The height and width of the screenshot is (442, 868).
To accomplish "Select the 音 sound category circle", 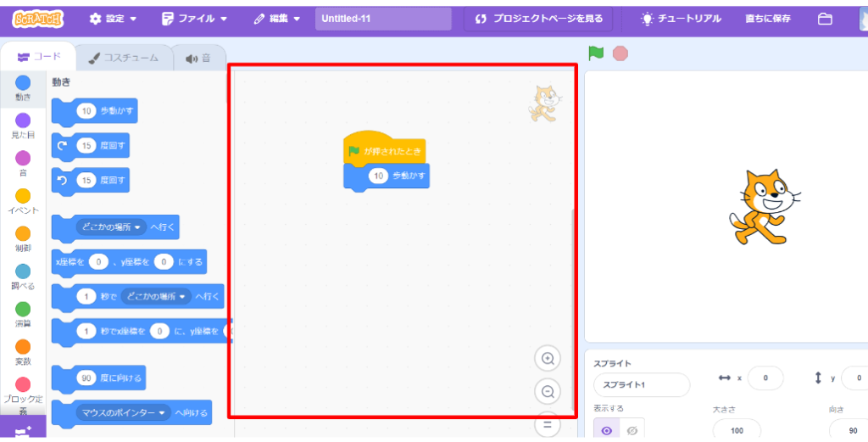I will pos(23,159).
